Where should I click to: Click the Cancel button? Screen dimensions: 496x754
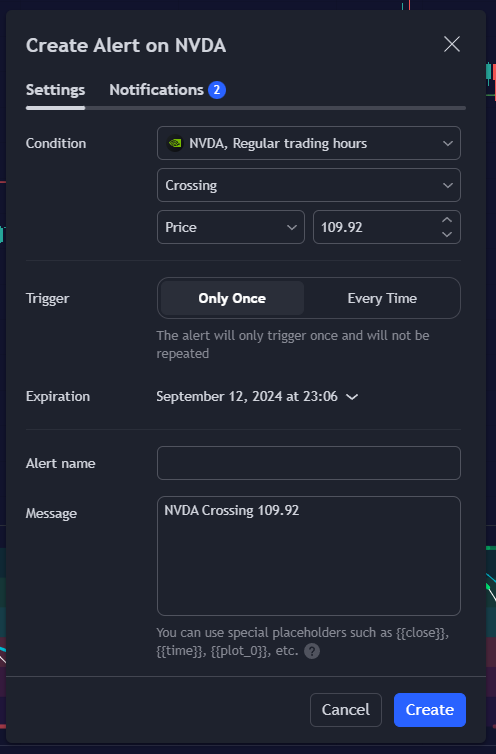click(345, 710)
